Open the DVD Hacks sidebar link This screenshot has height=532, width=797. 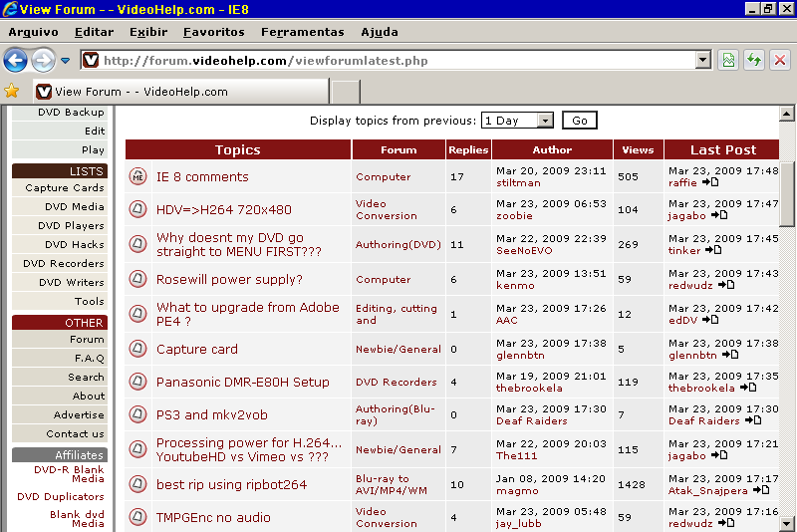click(74, 244)
